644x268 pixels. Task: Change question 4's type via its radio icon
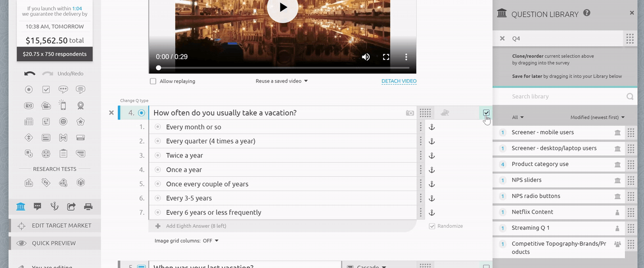click(142, 113)
